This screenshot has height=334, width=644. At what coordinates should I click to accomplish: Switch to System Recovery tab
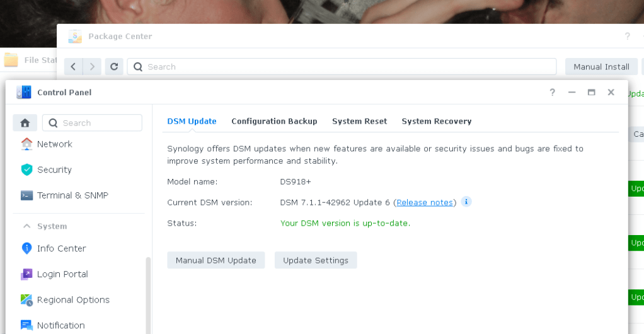pos(437,121)
